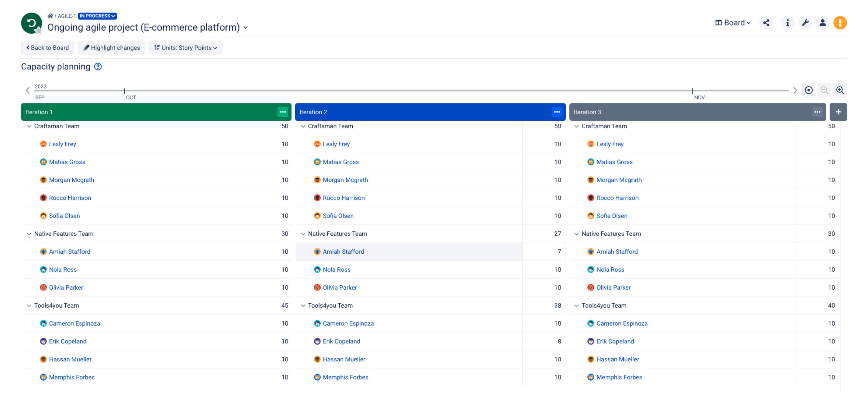This screenshot has width=868, height=408.
Task: Open the Board view dropdown
Action: coord(733,23)
